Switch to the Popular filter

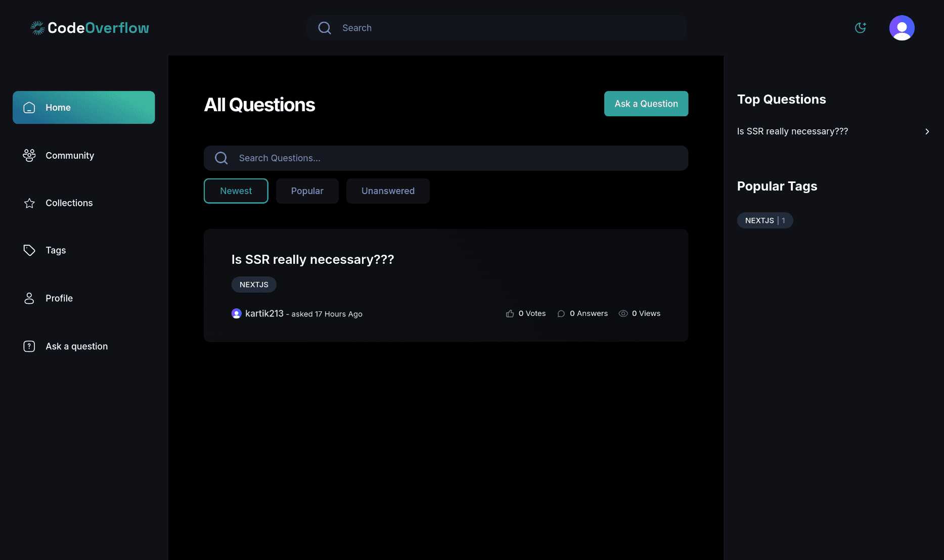click(x=307, y=191)
